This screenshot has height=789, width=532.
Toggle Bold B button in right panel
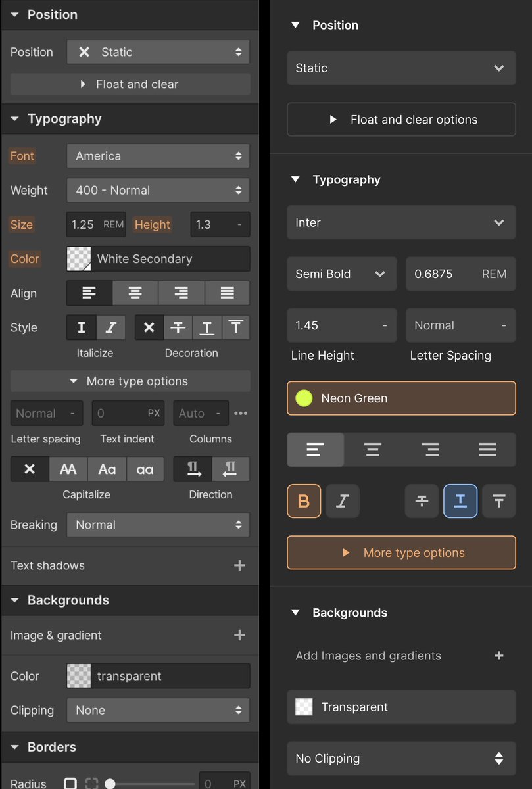click(x=304, y=501)
